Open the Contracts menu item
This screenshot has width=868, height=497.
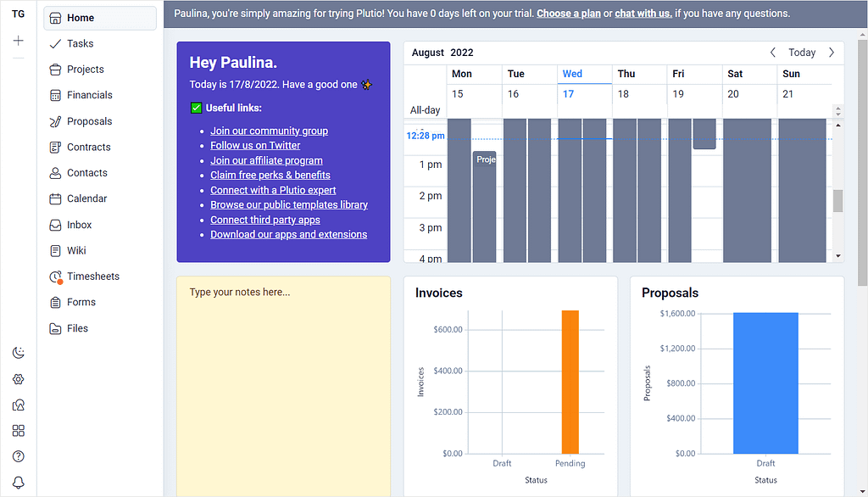100,148
